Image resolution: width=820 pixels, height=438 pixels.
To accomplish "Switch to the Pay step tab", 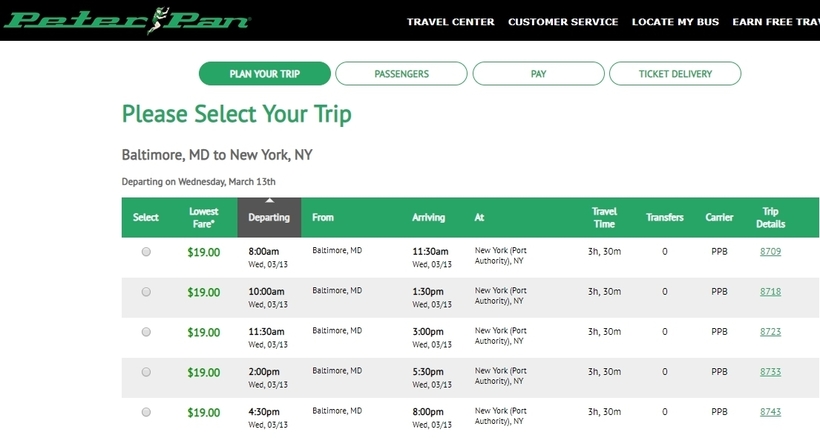I will pos(538,74).
